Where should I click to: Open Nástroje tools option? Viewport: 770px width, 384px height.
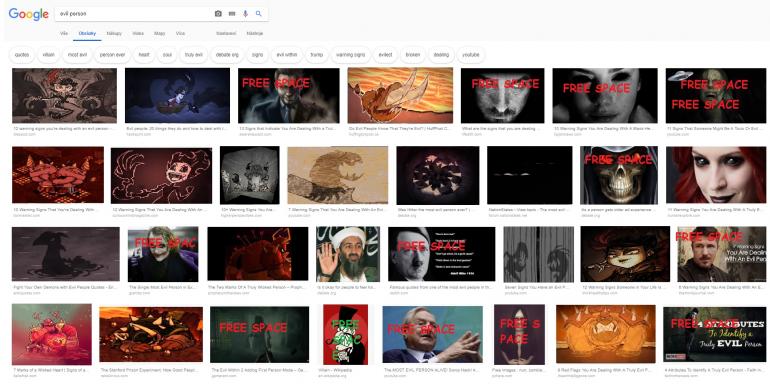point(254,33)
